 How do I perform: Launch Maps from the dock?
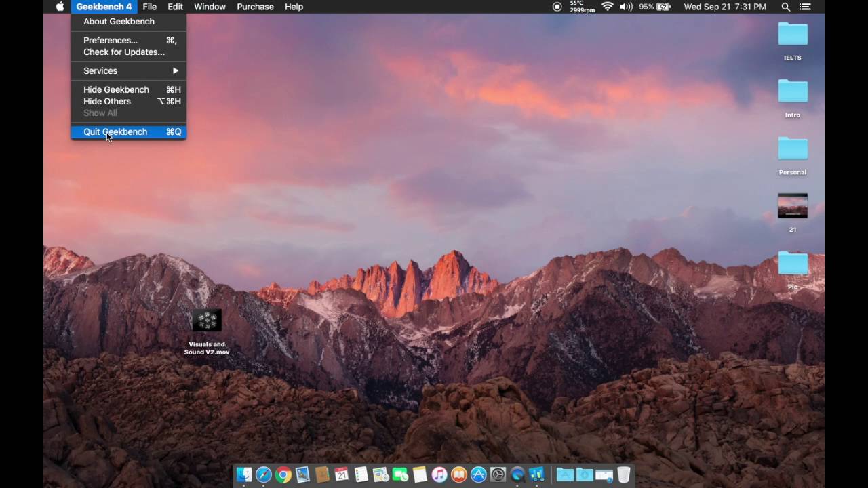pyautogui.click(x=380, y=475)
